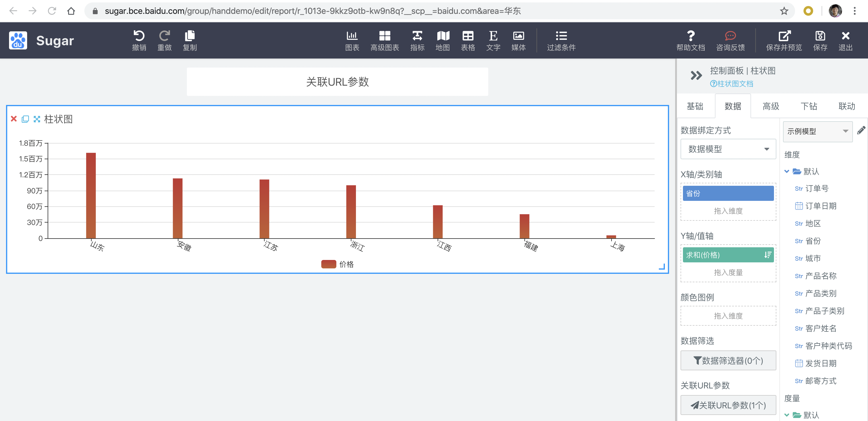Switch to the 基础 tab
This screenshot has width=868, height=421.
click(x=695, y=106)
